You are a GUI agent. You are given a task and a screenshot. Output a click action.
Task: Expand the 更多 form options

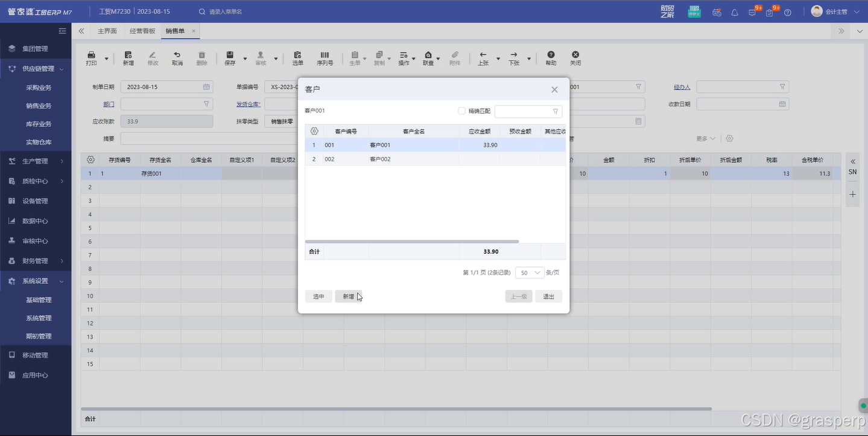point(705,138)
